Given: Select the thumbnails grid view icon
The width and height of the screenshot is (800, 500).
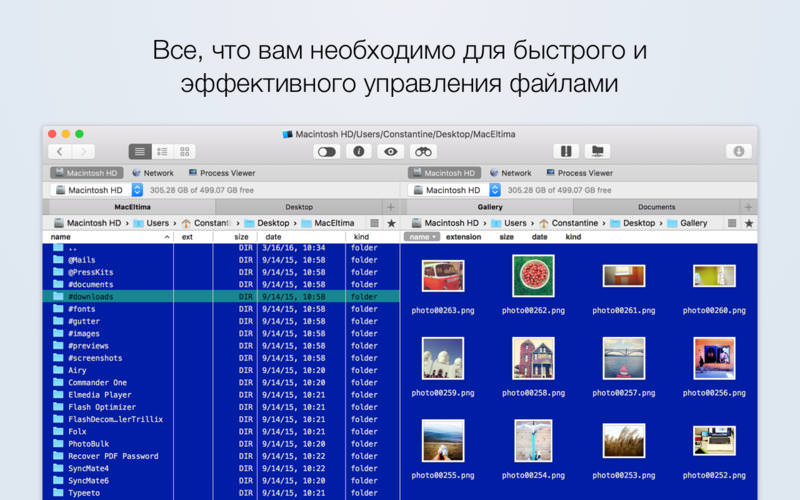Looking at the screenshot, I should click(185, 152).
